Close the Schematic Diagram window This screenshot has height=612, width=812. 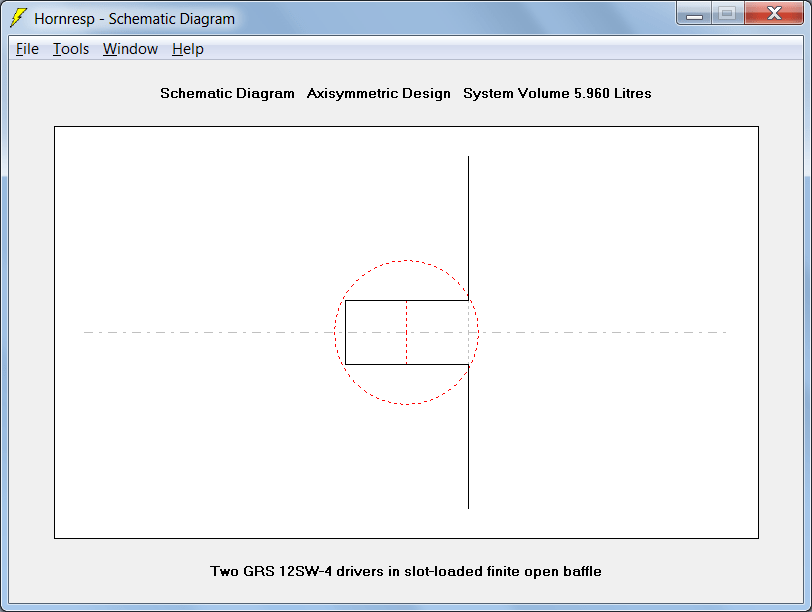tap(774, 14)
